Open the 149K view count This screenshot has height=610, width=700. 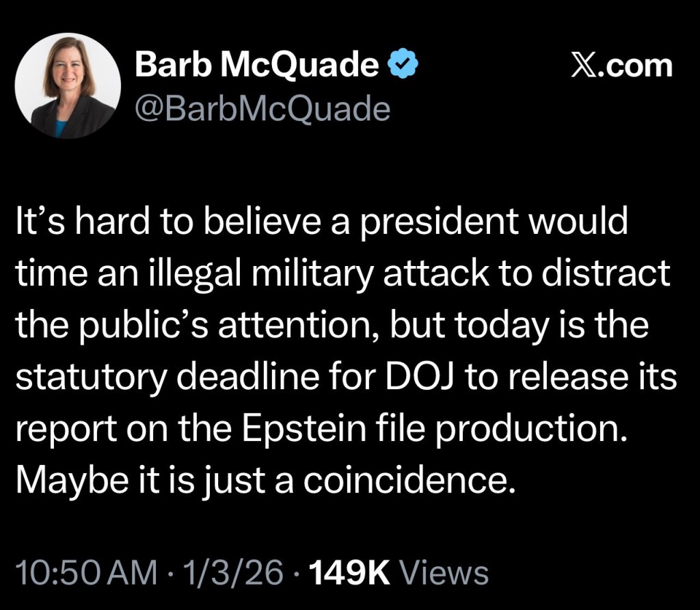coord(349,572)
